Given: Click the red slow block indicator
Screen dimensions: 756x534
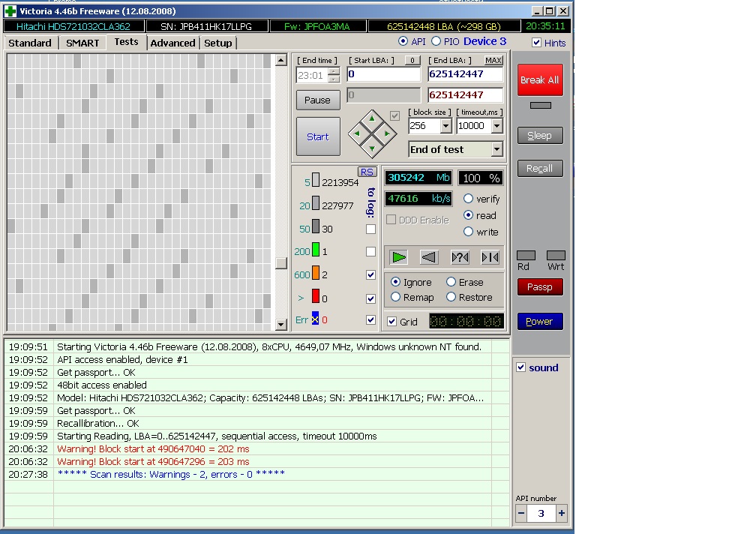Looking at the screenshot, I should 315,296.
